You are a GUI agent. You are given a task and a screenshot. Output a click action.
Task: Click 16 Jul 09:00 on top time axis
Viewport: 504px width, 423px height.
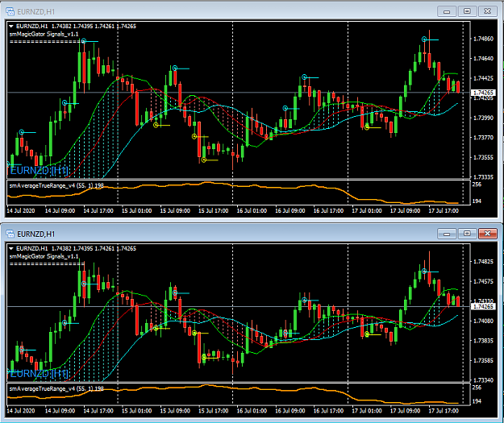pos(290,211)
